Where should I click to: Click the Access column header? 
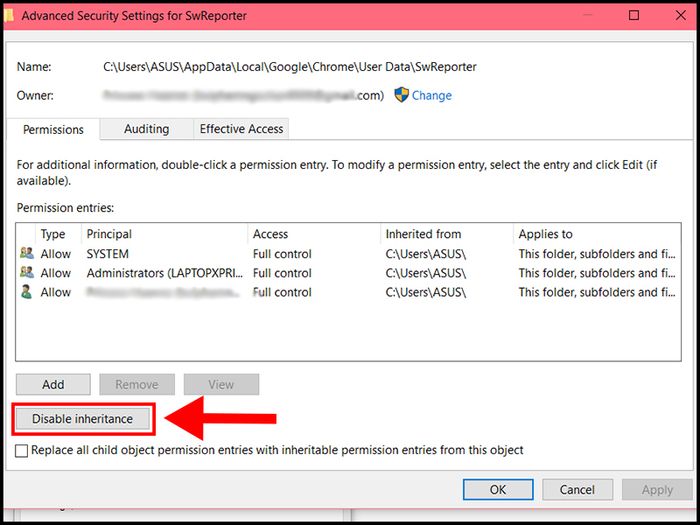pyautogui.click(x=270, y=234)
